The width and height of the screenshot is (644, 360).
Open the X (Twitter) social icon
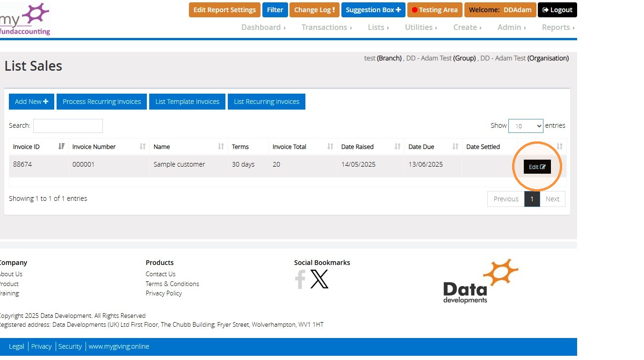(x=319, y=279)
